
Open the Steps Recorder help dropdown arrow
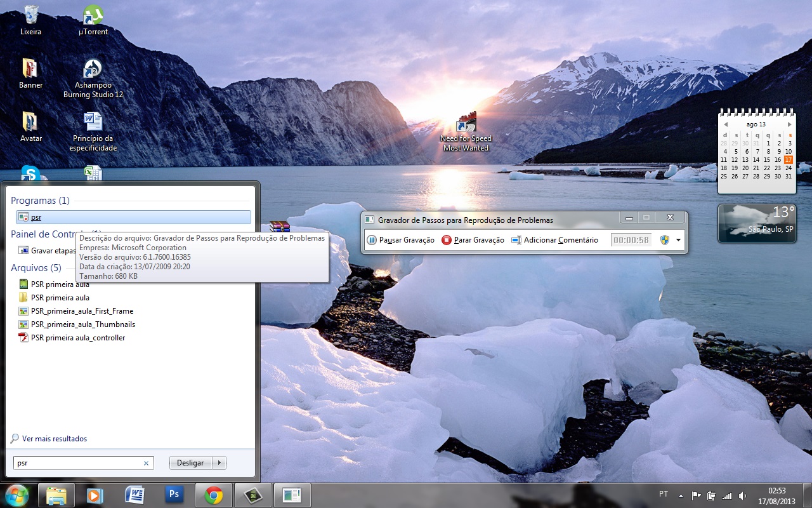coord(678,240)
